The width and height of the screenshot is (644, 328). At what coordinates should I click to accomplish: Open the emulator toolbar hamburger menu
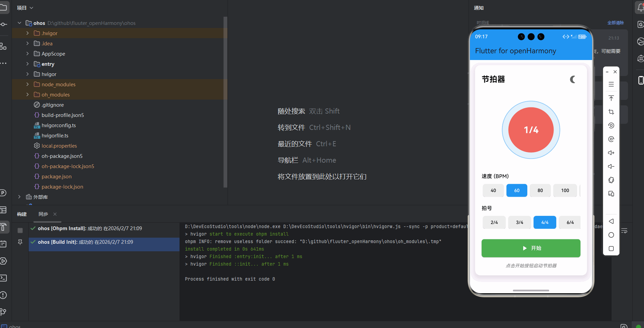tap(611, 84)
